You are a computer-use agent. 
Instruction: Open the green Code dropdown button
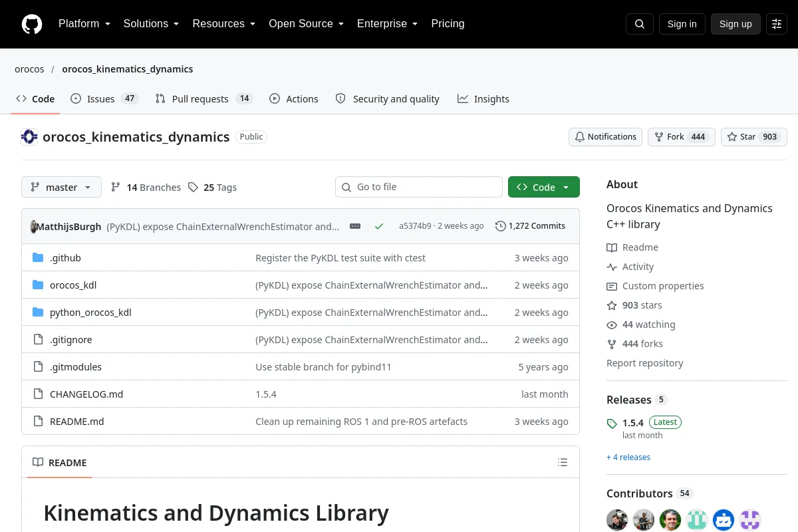[544, 188]
